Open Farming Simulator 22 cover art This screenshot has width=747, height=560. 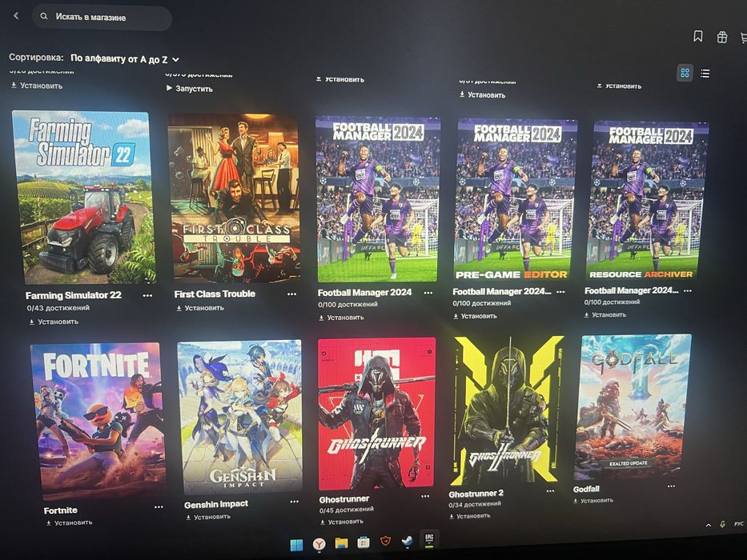click(x=84, y=197)
